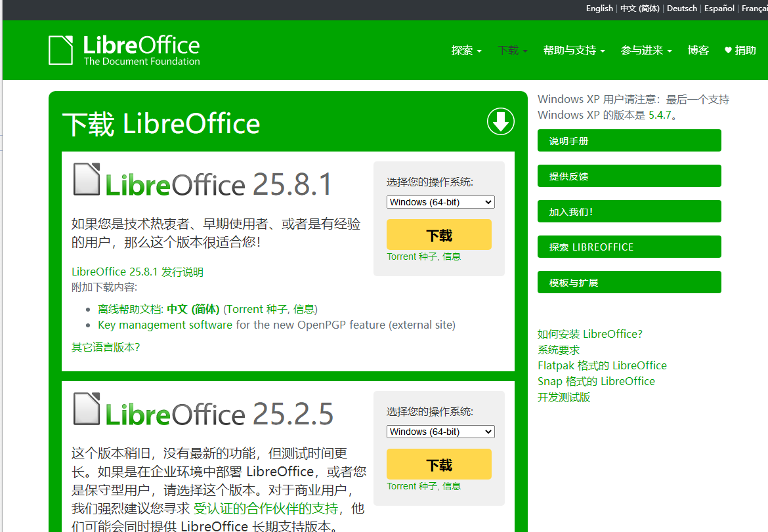Click the LibreOffice 25.2.5 document logo icon
Image resolution: width=768 pixels, height=532 pixels.
87,409
